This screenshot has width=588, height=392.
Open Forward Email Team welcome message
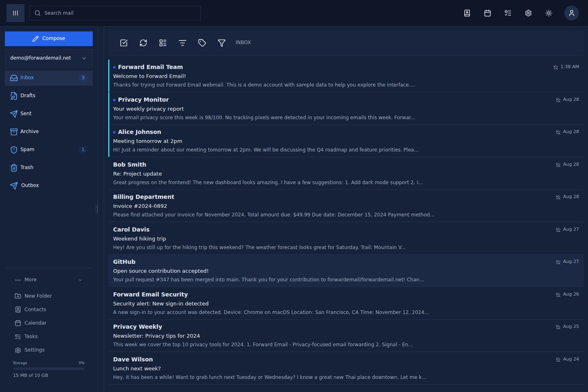[x=346, y=76]
